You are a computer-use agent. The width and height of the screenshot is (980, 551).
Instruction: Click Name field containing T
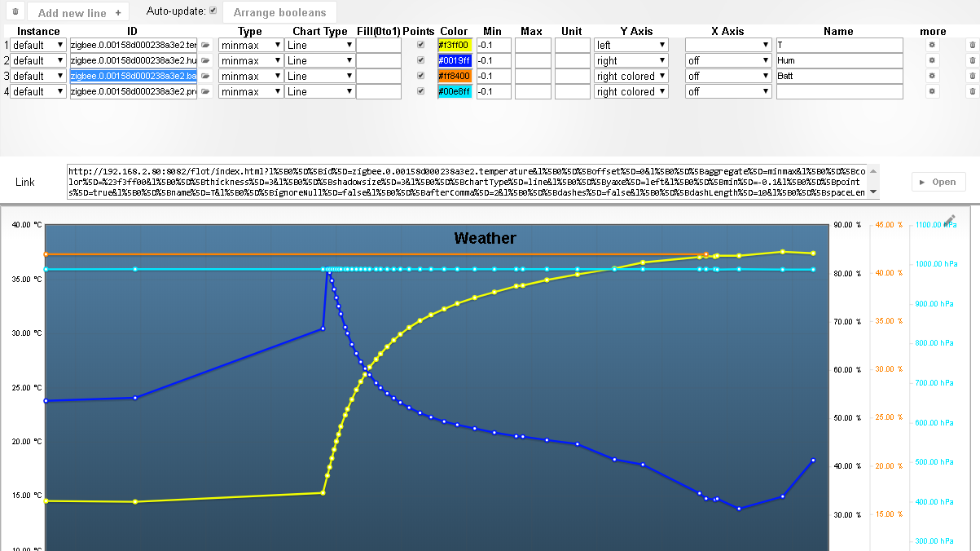[x=840, y=45]
